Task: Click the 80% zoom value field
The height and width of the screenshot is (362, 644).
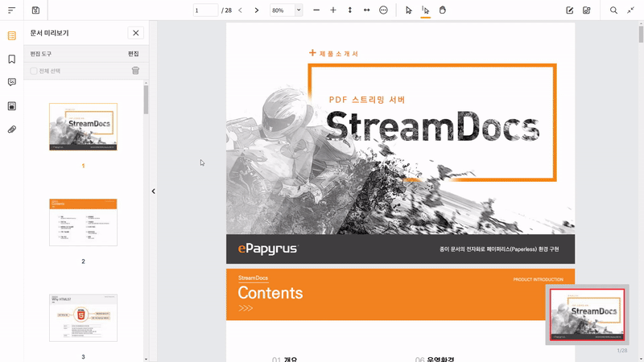Action: [283, 10]
